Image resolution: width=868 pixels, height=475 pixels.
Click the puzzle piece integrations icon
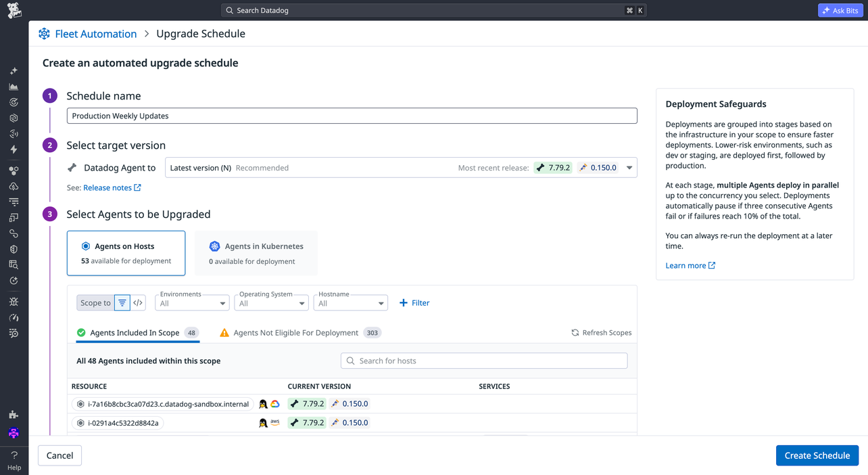[14, 414]
